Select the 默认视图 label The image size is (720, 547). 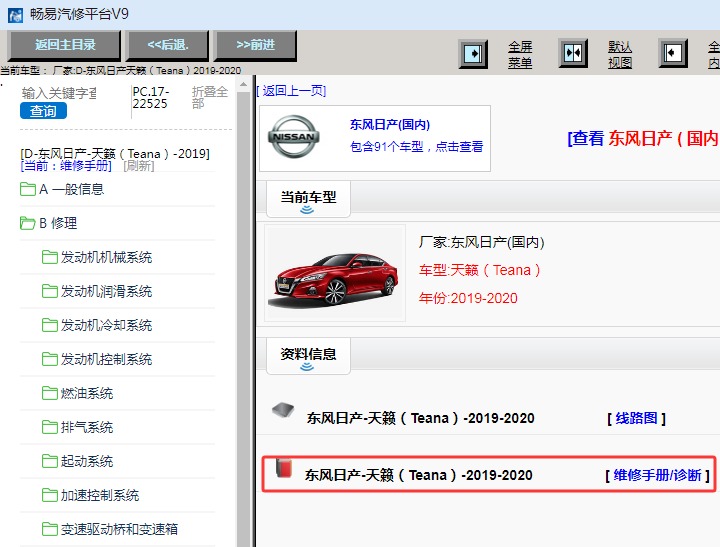pyautogui.click(x=620, y=54)
